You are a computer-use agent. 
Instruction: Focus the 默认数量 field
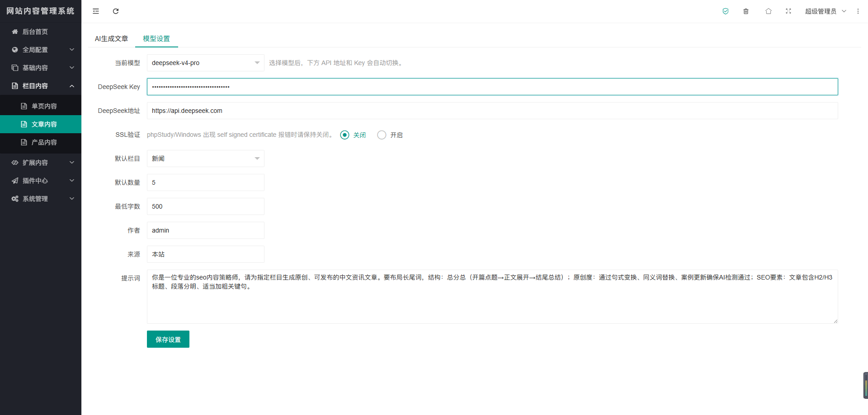pos(206,182)
